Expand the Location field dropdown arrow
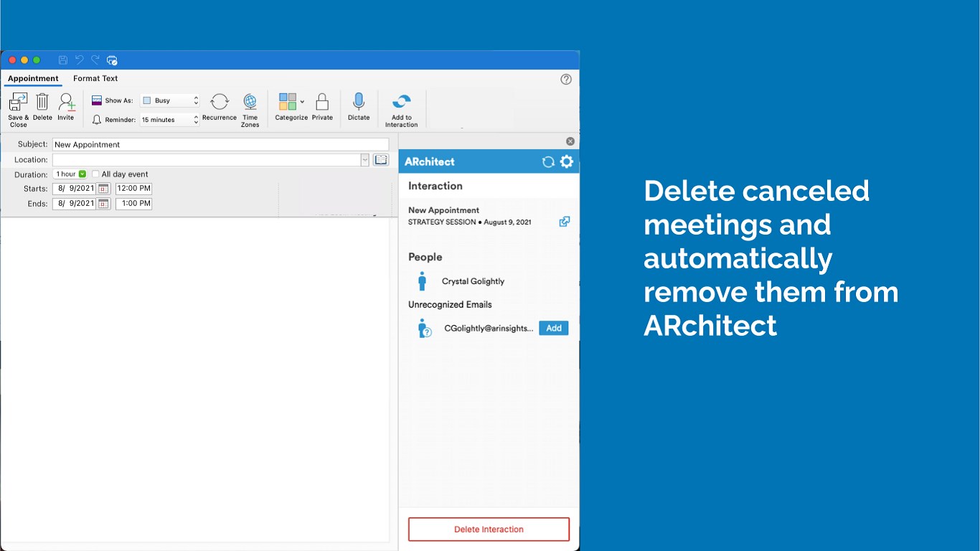980x551 pixels. pyautogui.click(x=364, y=160)
